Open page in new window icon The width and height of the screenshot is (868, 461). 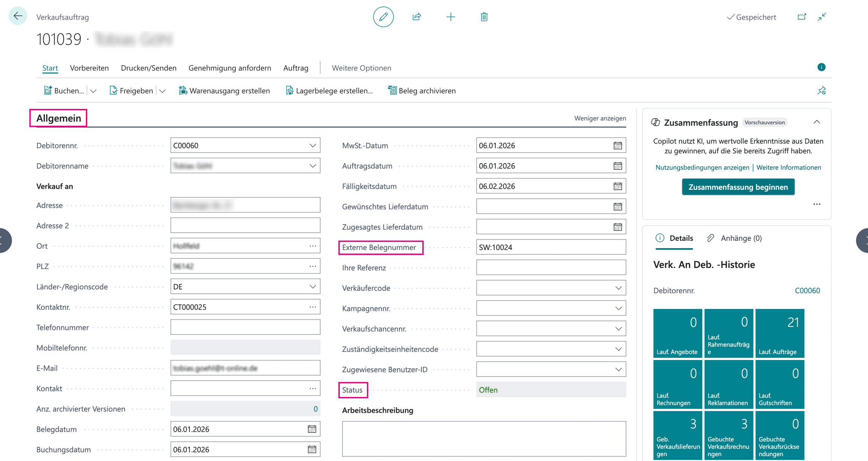[x=802, y=17]
